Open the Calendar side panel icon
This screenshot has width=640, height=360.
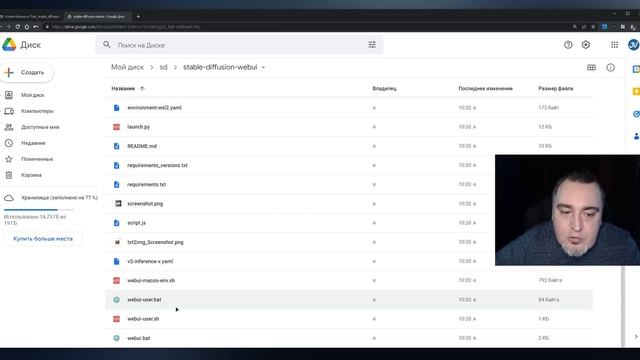pos(636,69)
